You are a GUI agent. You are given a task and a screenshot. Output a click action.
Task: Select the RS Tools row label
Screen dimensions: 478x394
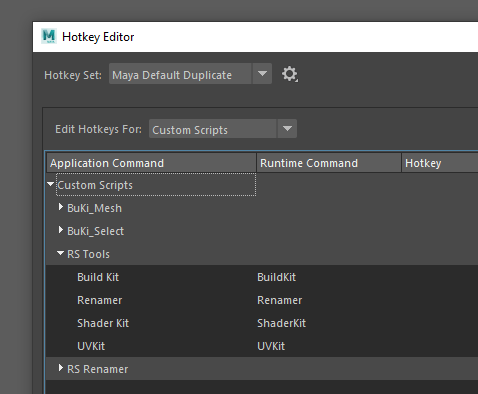point(88,254)
